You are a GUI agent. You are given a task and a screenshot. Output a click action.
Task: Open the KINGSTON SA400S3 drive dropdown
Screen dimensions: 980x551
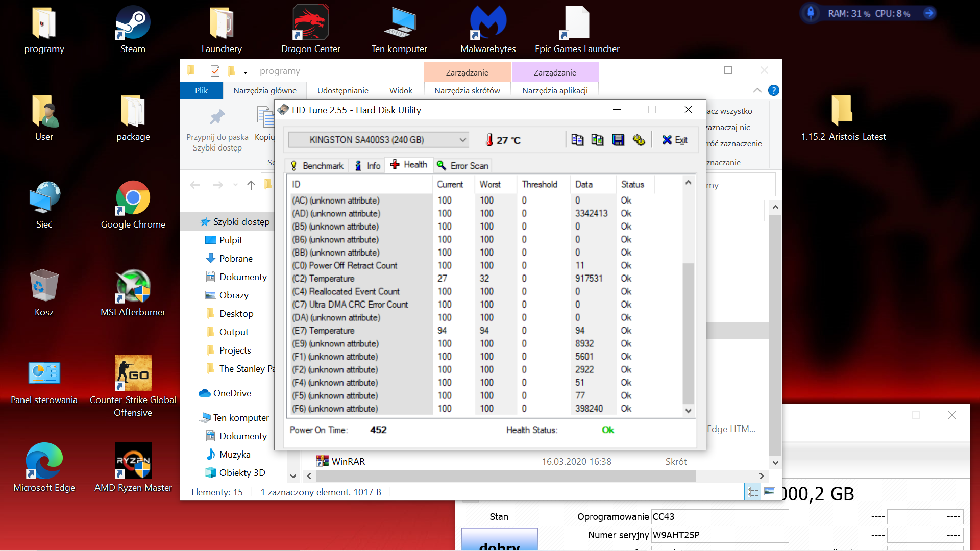coord(378,140)
